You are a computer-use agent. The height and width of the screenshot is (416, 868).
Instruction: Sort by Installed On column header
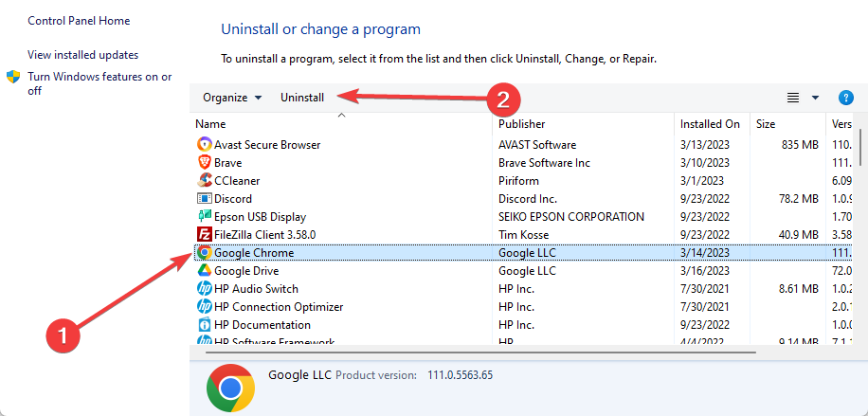(712, 124)
